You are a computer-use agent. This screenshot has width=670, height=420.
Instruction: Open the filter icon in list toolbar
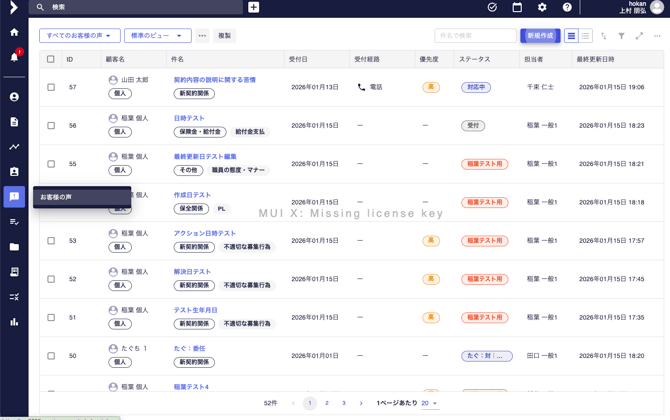(x=621, y=36)
